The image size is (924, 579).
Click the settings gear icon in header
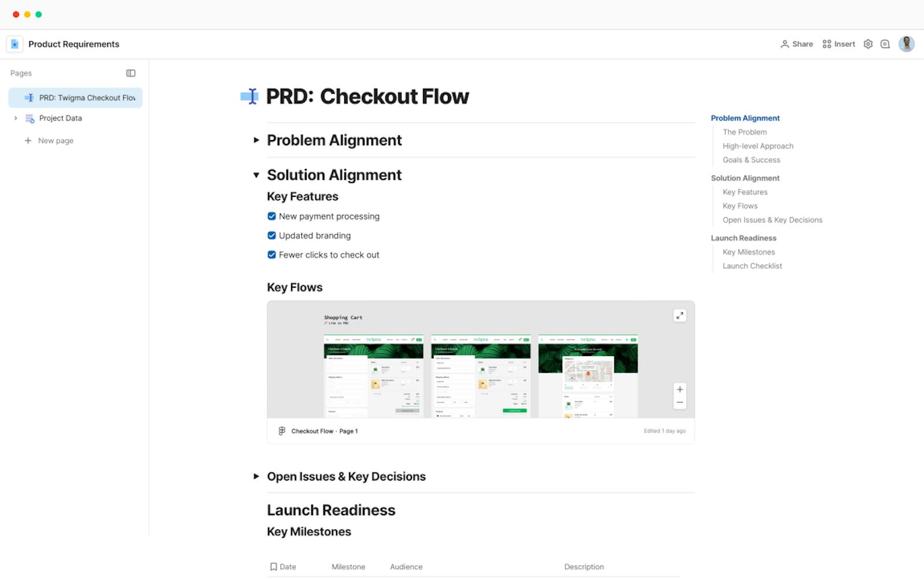pos(868,44)
